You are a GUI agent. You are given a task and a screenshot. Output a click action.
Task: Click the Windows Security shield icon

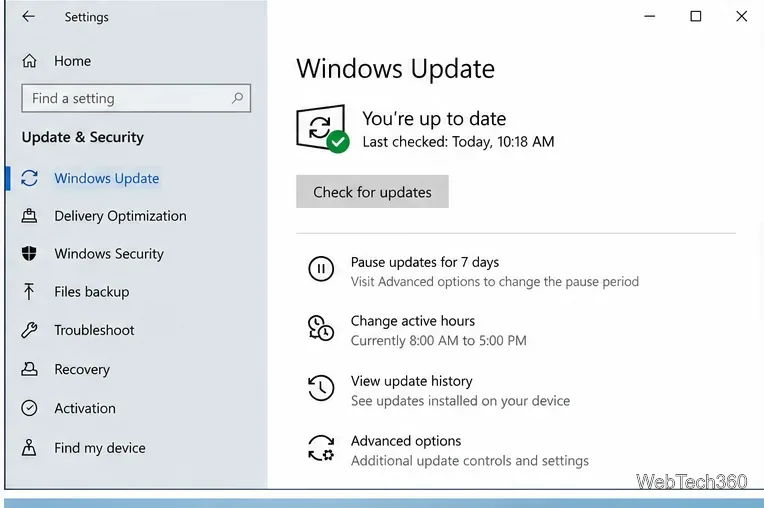coord(29,253)
